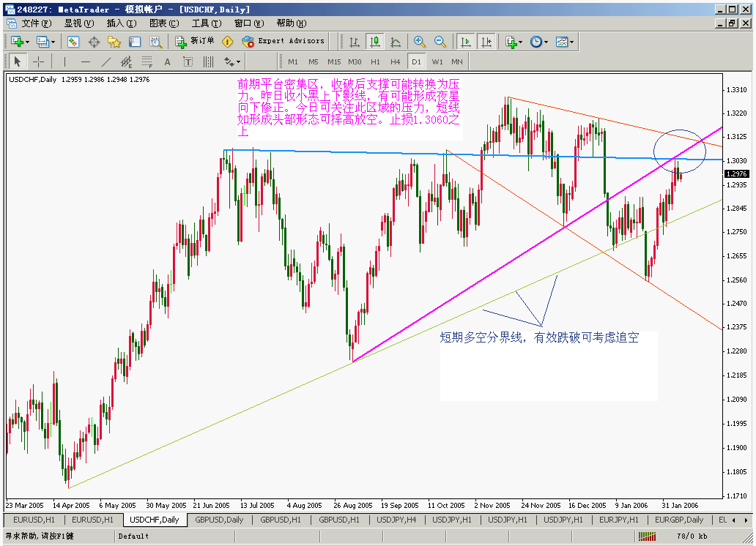
Task: Switch timeframe to W1
Action: pos(437,61)
